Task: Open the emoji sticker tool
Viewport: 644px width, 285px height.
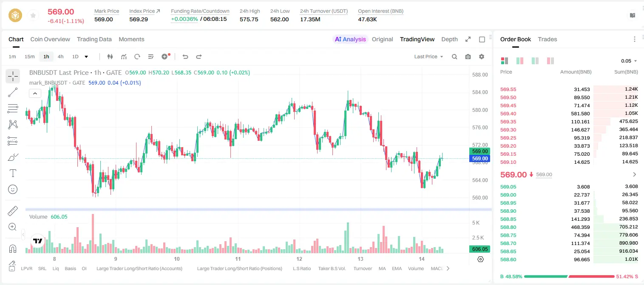Action: click(13, 189)
